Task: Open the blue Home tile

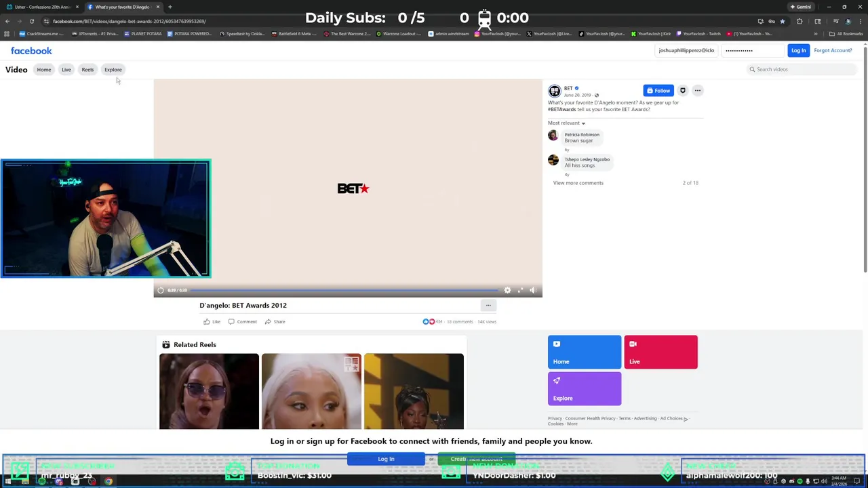Action: [585, 352]
